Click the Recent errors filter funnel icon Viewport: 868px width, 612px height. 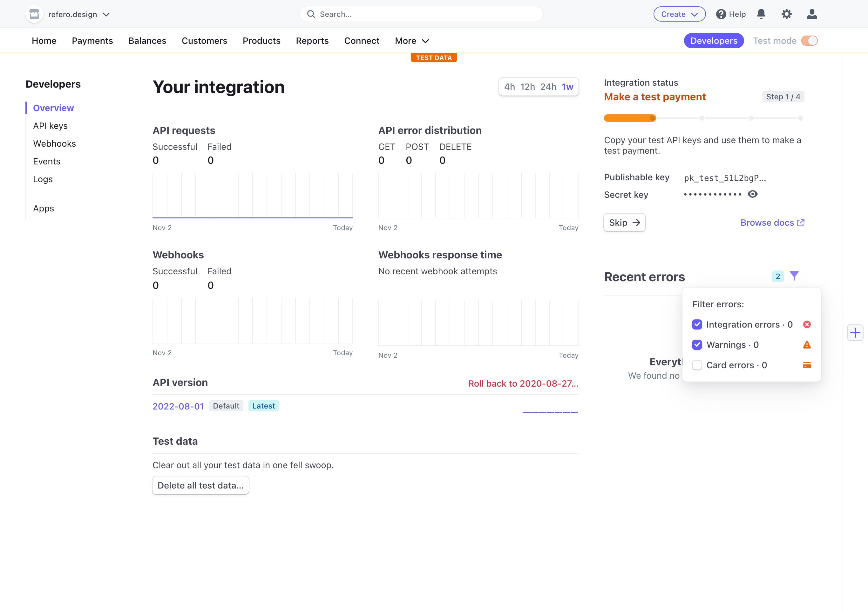[794, 276]
